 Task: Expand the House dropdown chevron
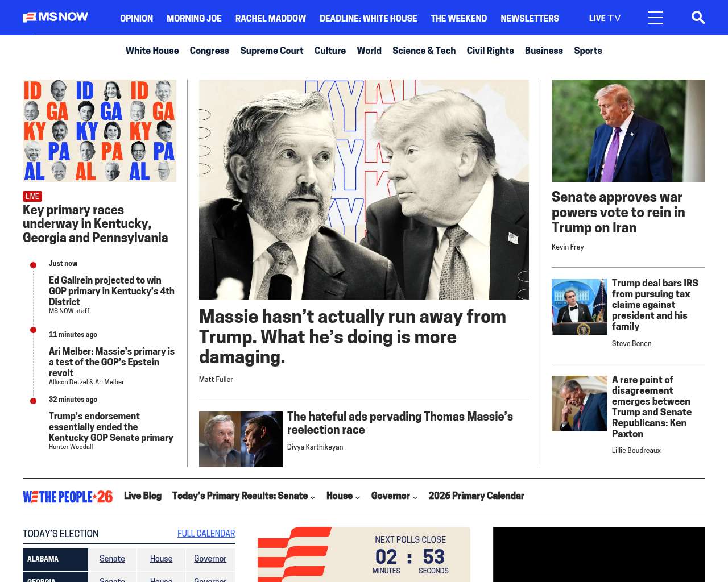pyautogui.click(x=358, y=497)
